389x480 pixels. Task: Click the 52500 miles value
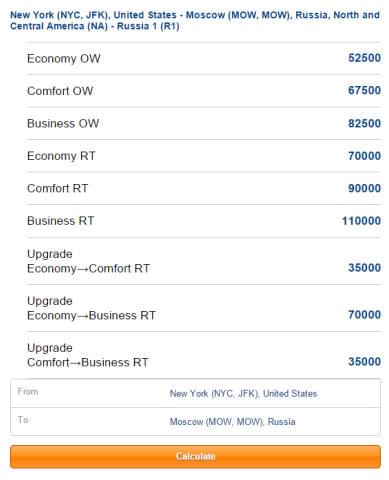pyautogui.click(x=364, y=58)
